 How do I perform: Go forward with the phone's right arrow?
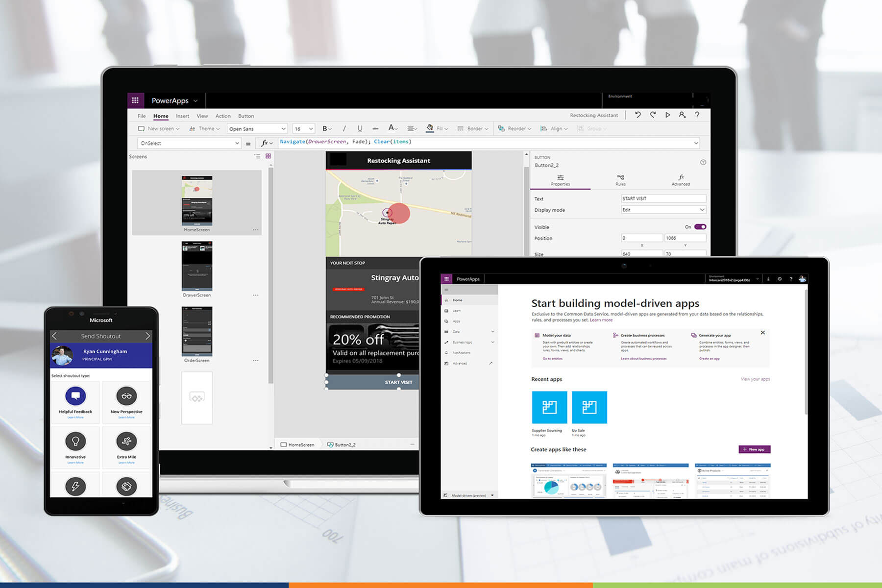tap(147, 336)
